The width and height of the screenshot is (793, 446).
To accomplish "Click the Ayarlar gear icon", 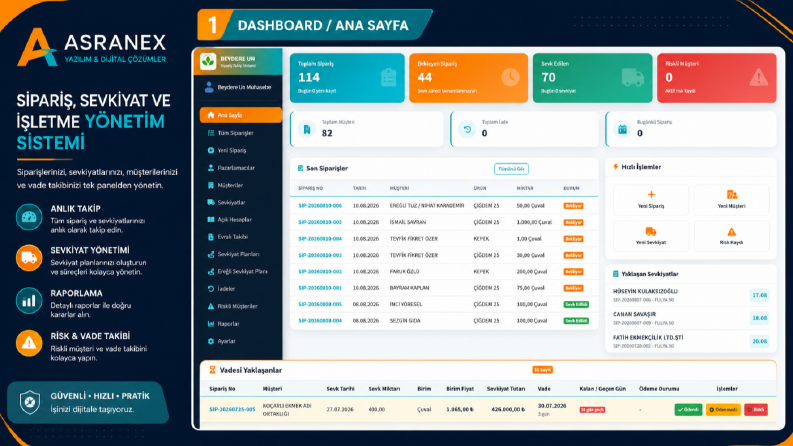I will point(211,341).
